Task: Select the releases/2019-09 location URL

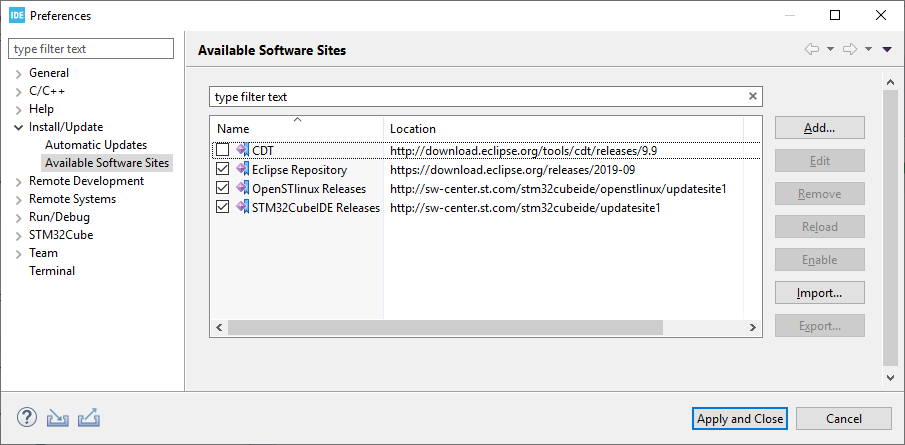Action: tap(513, 170)
